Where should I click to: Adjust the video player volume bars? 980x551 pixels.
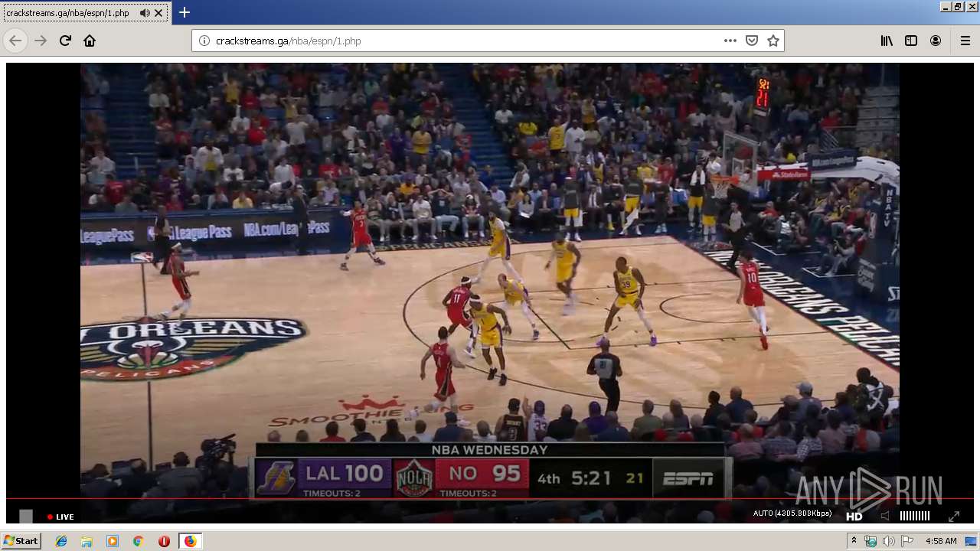click(914, 517)
